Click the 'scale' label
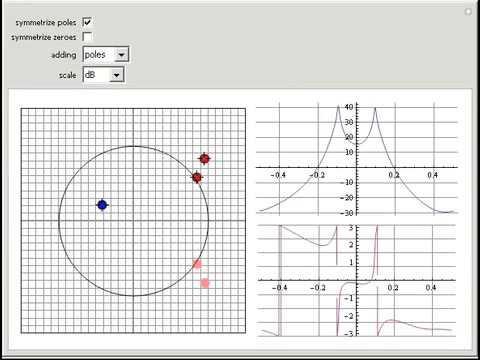 [68, 75]
